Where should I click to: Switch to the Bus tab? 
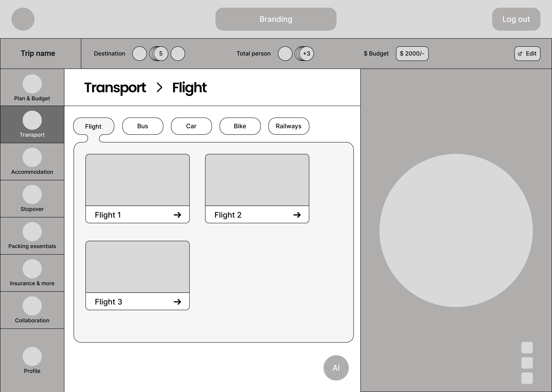[x=143, y=126]
